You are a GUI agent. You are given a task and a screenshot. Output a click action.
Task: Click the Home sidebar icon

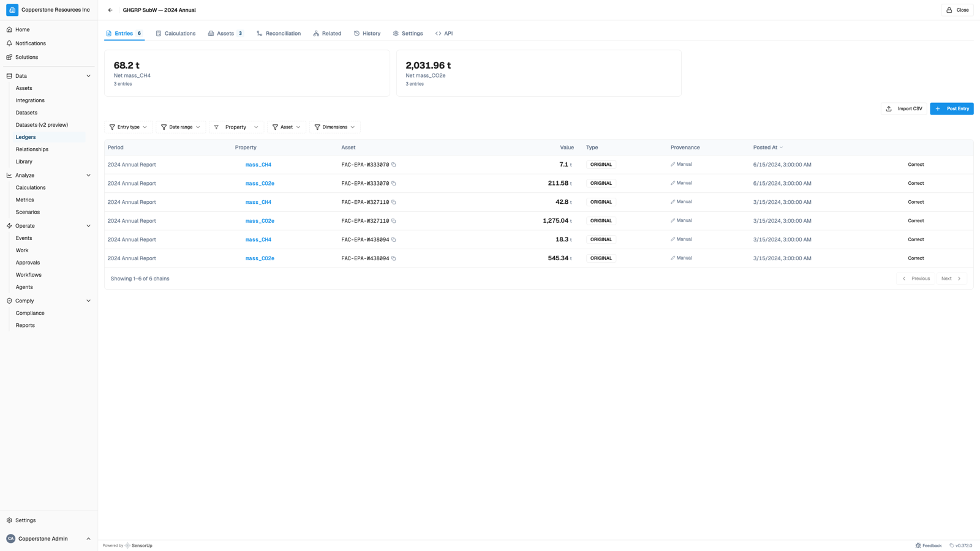tap(9, 29)
